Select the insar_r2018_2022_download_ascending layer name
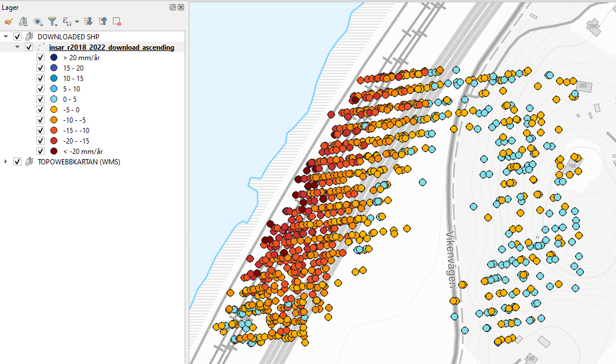 (x=112, y=47)
